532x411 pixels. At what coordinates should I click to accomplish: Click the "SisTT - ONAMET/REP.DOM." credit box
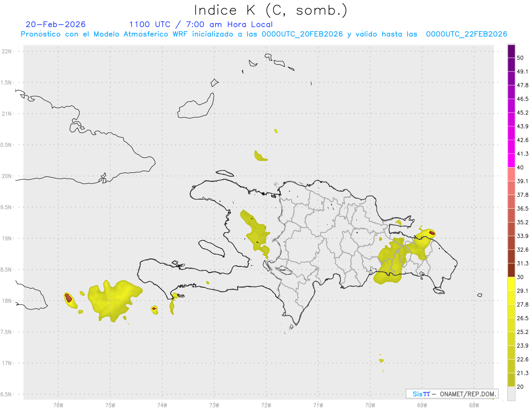[452, 394]
